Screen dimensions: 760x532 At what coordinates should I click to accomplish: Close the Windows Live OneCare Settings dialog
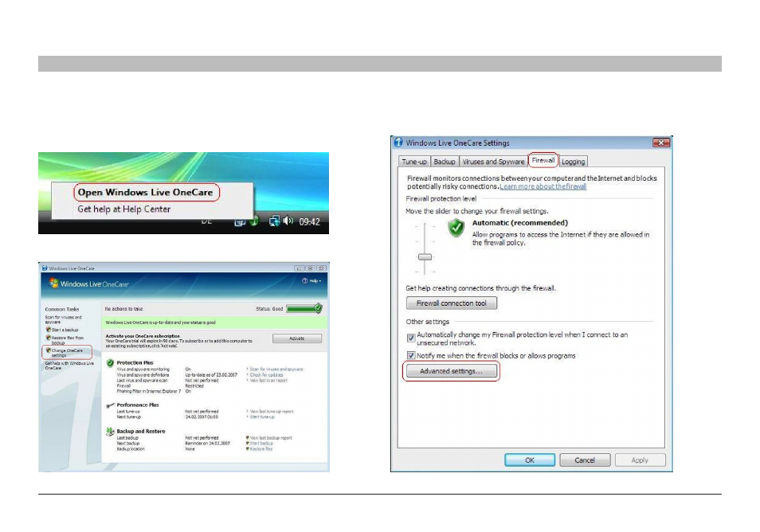click(661, 143)
